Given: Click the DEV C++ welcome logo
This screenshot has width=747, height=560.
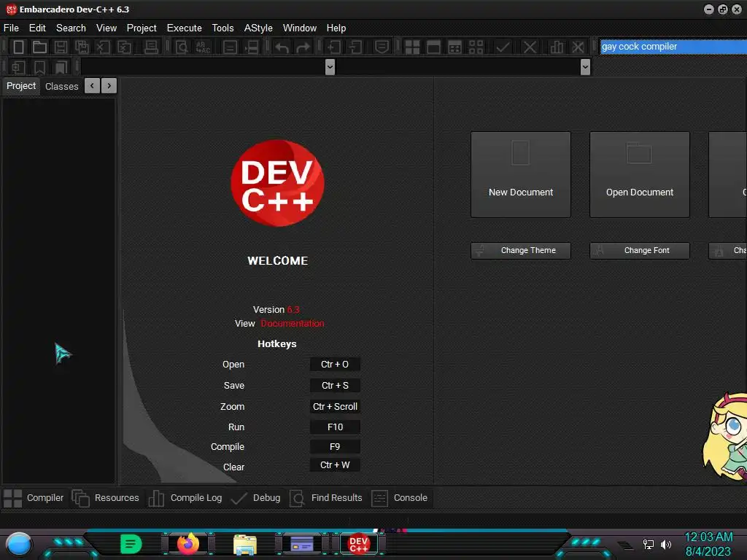Looking at the screenshot, I should (x=277, y=183).
